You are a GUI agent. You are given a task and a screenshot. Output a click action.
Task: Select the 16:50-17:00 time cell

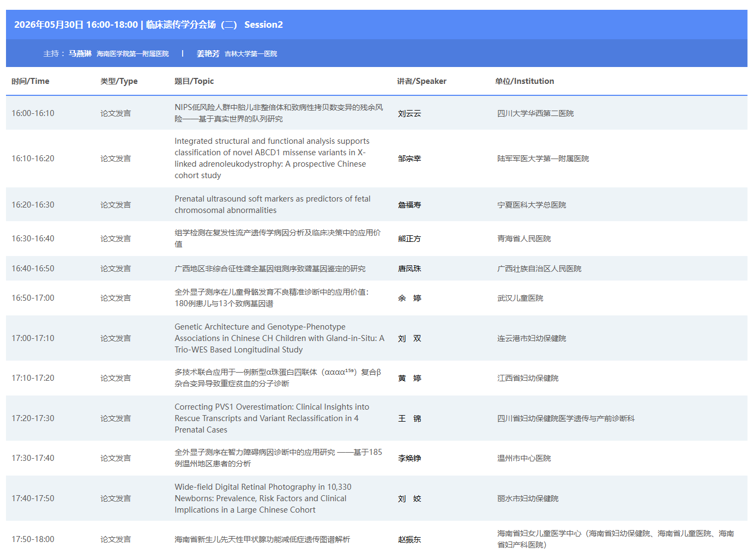click(33, 298)
